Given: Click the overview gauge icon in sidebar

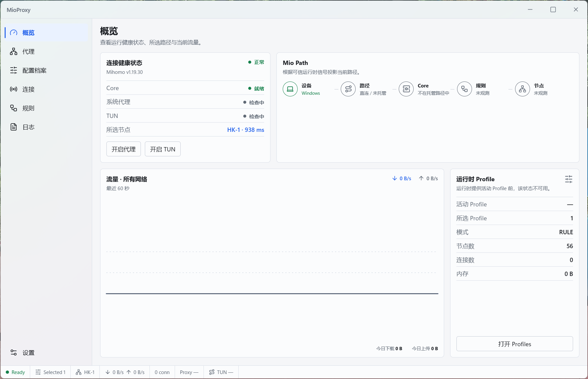Looking at the screenshot, I should (x=14, y=32).
